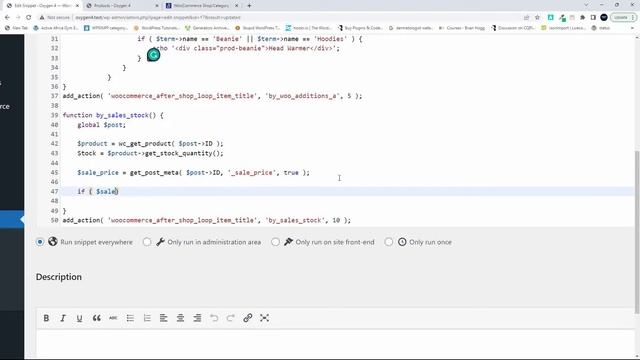
Task: Open the tab search dropdown chevron
Action: pos(587,5)
